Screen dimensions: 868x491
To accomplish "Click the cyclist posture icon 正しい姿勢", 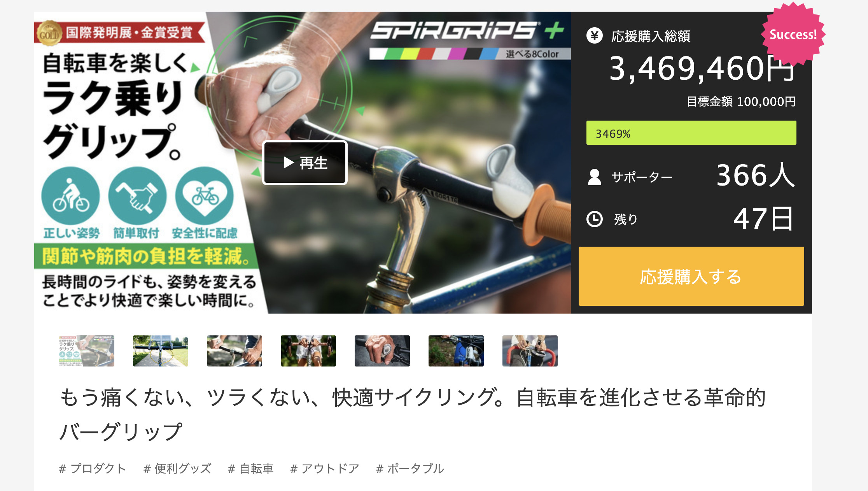I will pos(70,196).
